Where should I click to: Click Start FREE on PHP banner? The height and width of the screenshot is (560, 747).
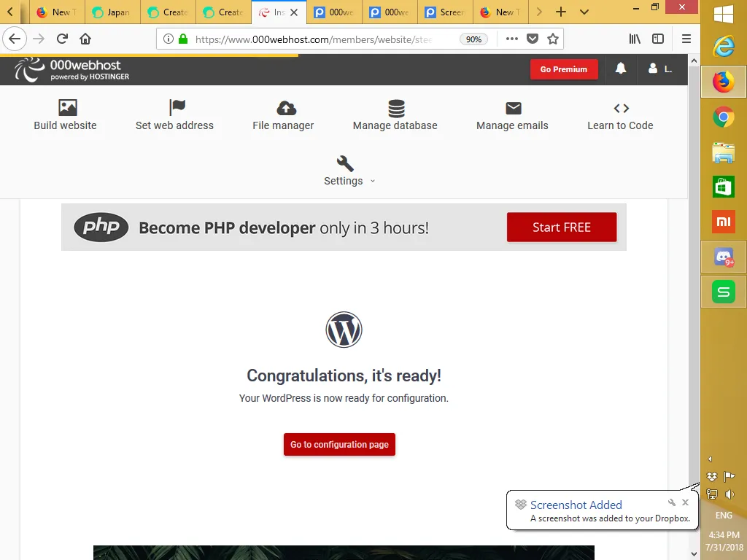point(561,227)
